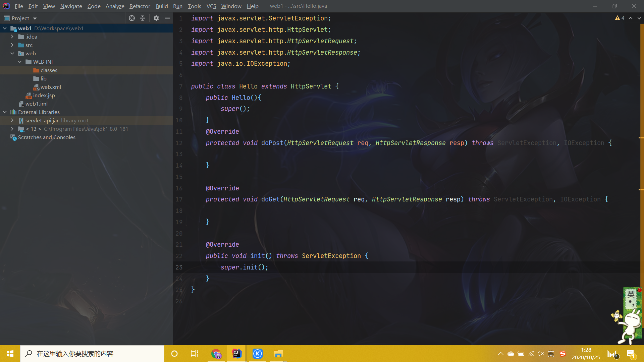This screenshot has width=644, height=362.
Task: Open the VCS menu
Action: coord(211,6)
